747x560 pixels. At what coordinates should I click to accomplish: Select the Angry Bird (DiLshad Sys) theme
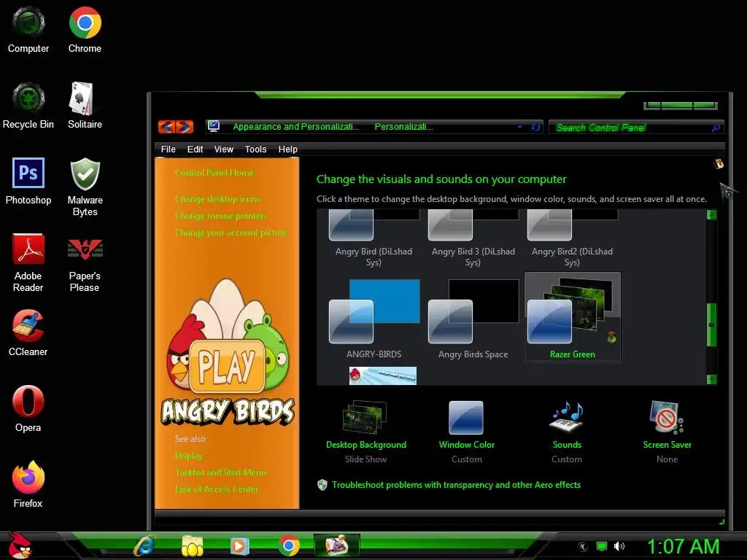click(374, 239)
